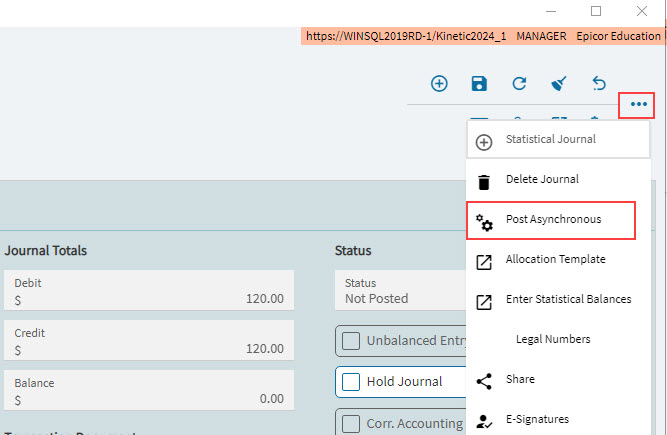Click the Credit total field
667x435 pixels.
(149, 340)
